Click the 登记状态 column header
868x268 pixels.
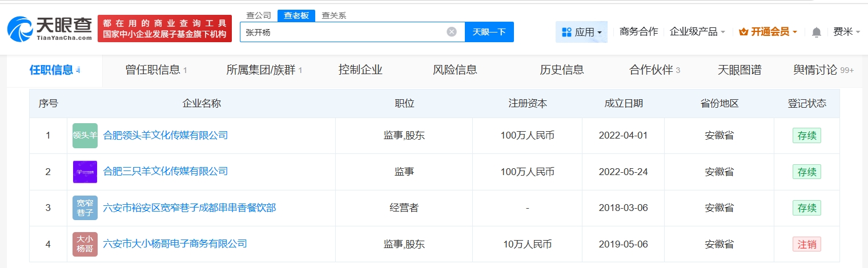(807, 103)
